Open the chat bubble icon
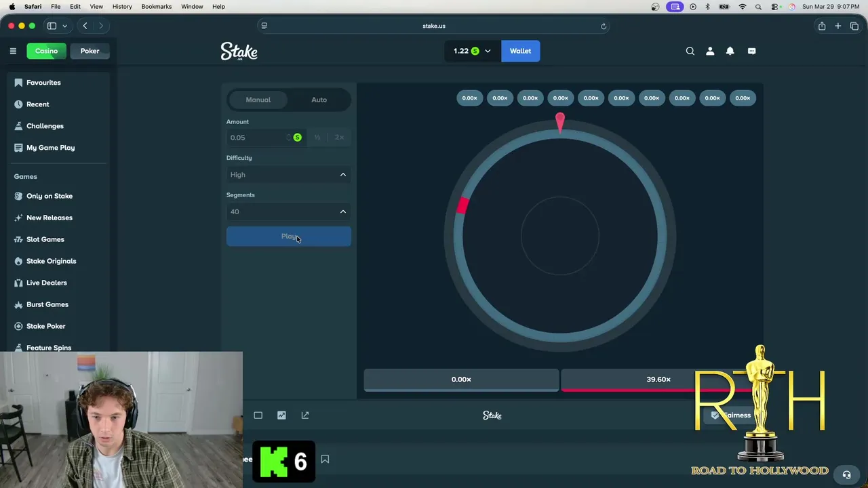Viewport: 868px width, 488px height. pyautogui.click(x=751, y=51)
